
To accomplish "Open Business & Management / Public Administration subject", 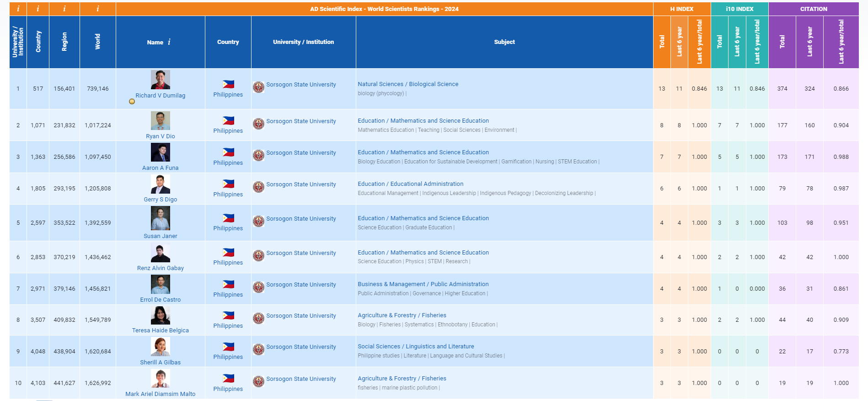I will [423, 284].
